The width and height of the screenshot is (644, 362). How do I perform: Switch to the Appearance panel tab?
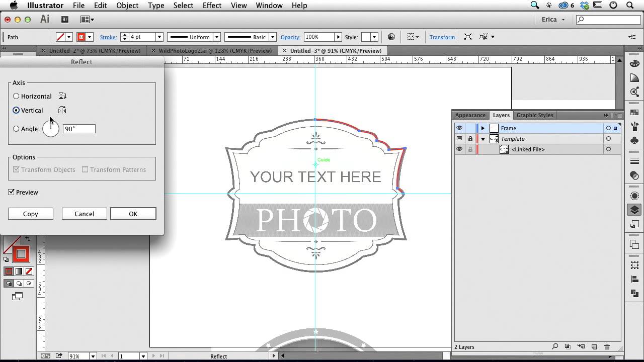[x=470, y=115]
